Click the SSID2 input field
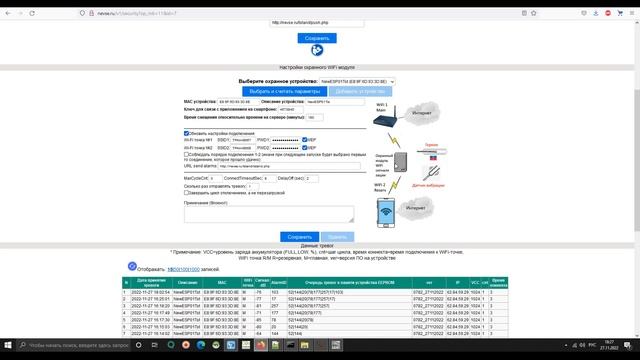 pos(243,148)
